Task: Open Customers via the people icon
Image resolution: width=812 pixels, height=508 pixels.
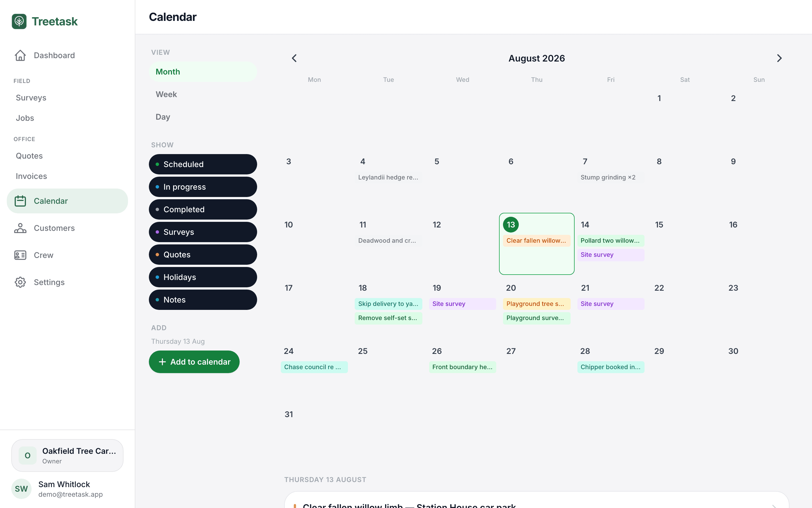Action: coord(20,228)
